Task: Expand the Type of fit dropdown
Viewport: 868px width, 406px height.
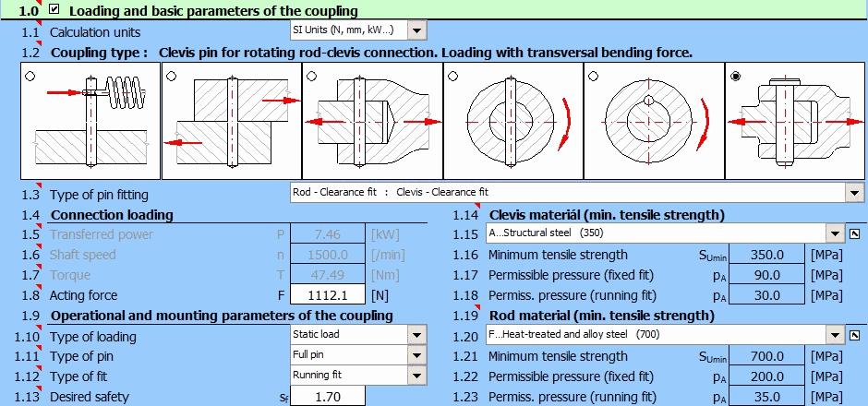Action: [x=416, y=376]
